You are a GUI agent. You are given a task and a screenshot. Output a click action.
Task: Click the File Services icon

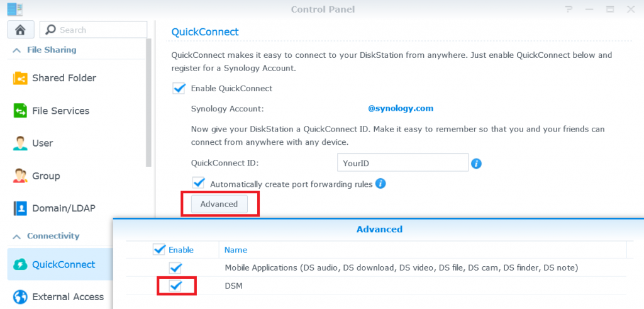point(21,111)
